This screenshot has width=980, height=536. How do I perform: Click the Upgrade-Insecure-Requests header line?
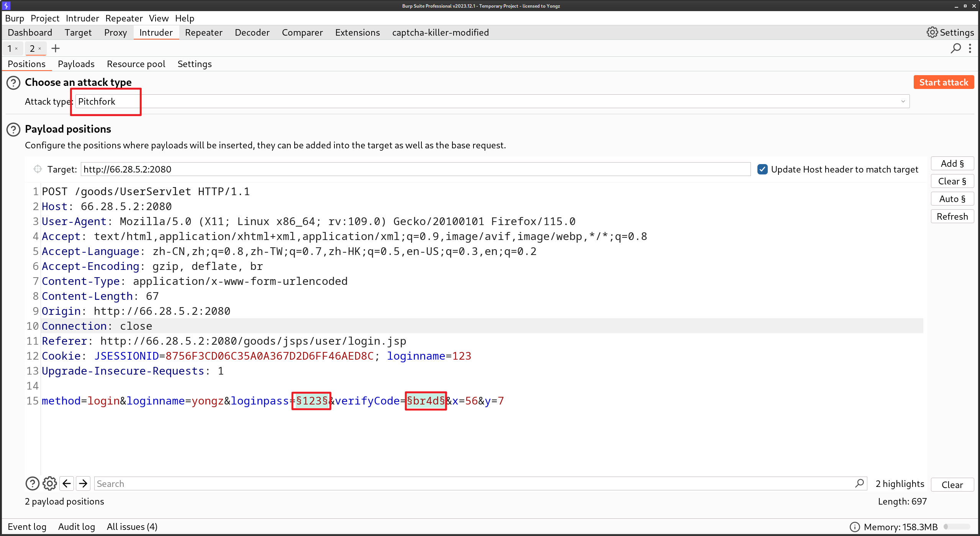133,371
